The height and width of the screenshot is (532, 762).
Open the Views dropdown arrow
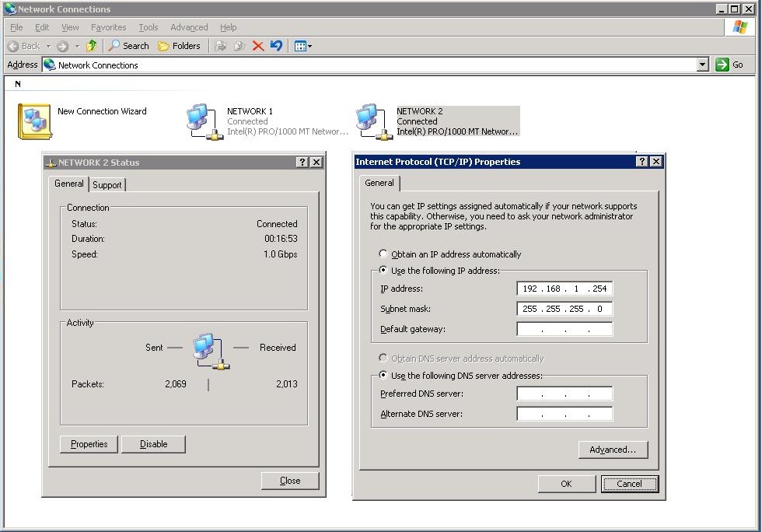(x=309, y=46)
